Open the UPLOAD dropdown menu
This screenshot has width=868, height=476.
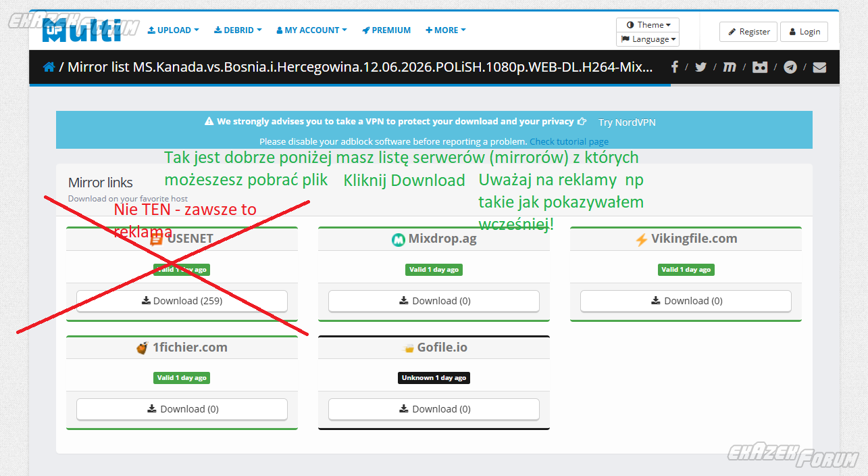(173, 30)
